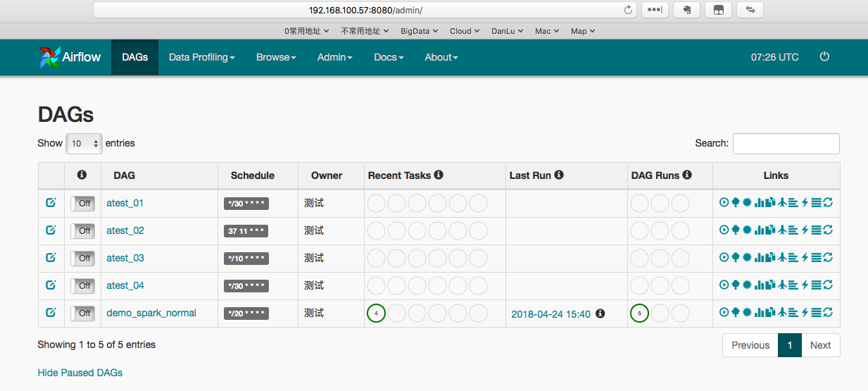Refresh the atest_04 DAG via refresh icon
868x391 pixels.
[x=828, y=285]
